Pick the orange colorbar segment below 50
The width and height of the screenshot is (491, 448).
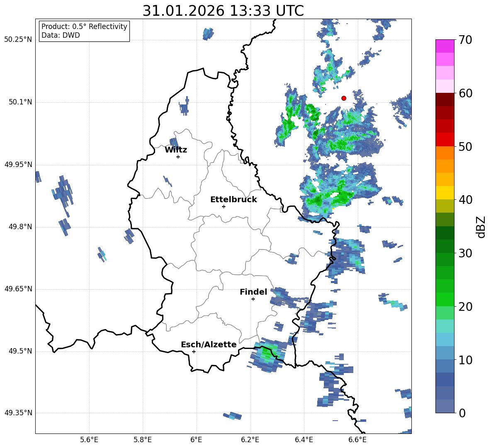445,153
